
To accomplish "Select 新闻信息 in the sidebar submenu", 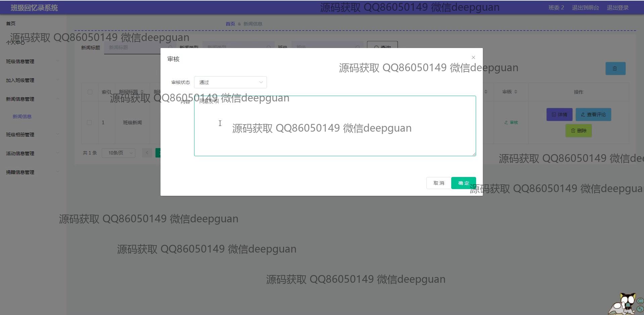I will click(x=22, y=117).
